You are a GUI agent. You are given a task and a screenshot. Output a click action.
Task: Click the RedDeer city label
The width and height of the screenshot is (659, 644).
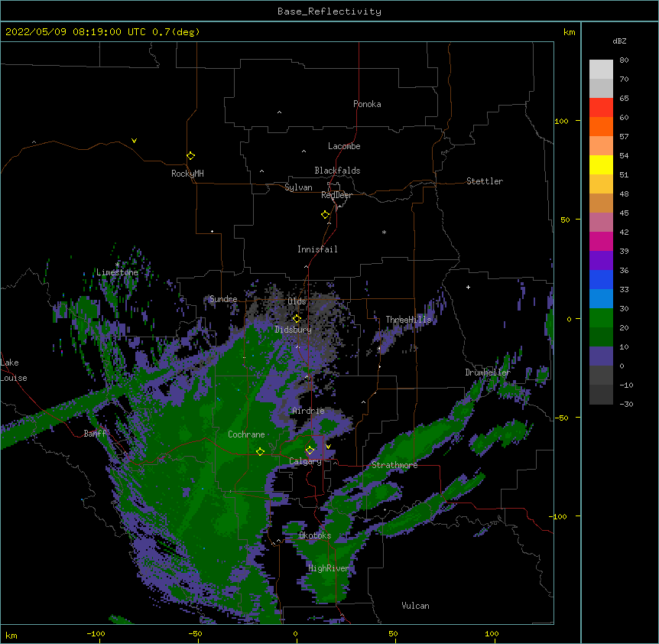click(336, 195)
